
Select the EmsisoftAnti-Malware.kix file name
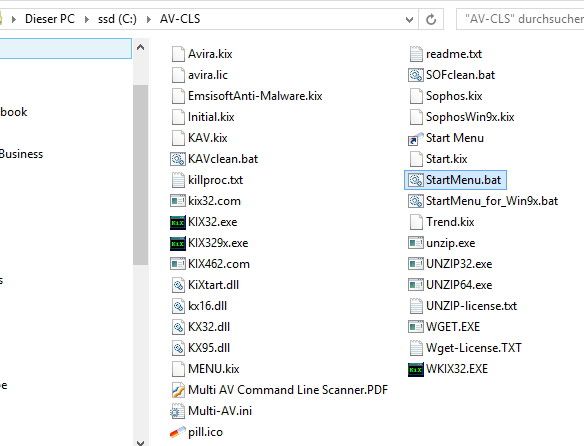point(255,96)
